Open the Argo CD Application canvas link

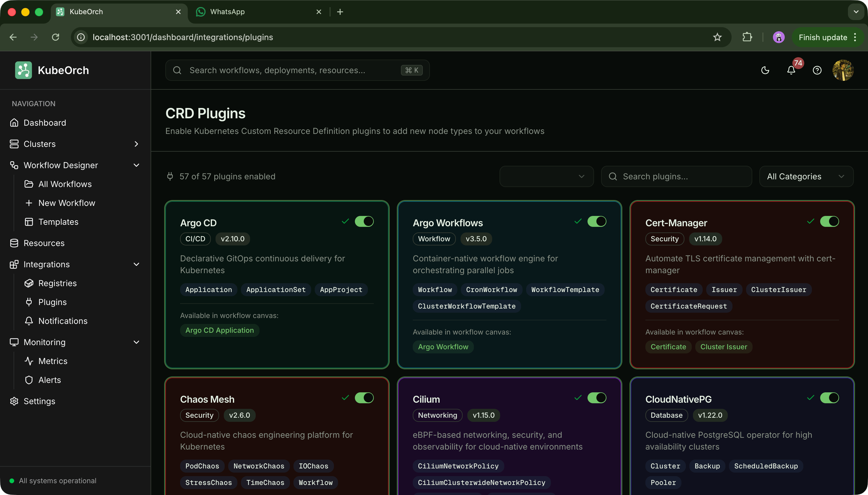tap(219, 330)
